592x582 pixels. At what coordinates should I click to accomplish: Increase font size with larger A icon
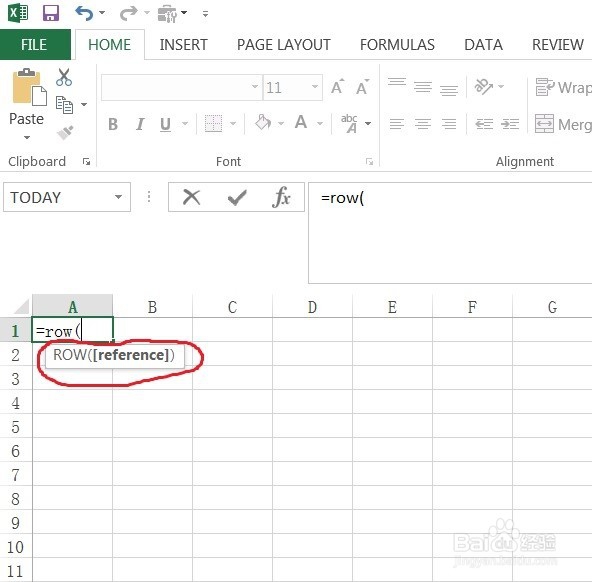click(338, 87)
